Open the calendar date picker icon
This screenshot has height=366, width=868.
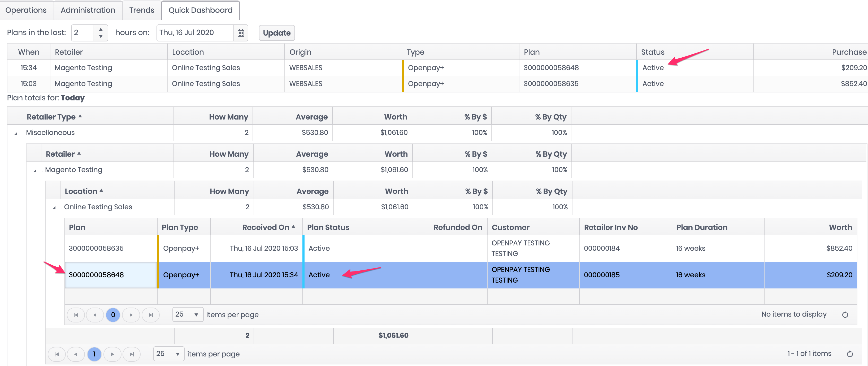pos(241,33)
